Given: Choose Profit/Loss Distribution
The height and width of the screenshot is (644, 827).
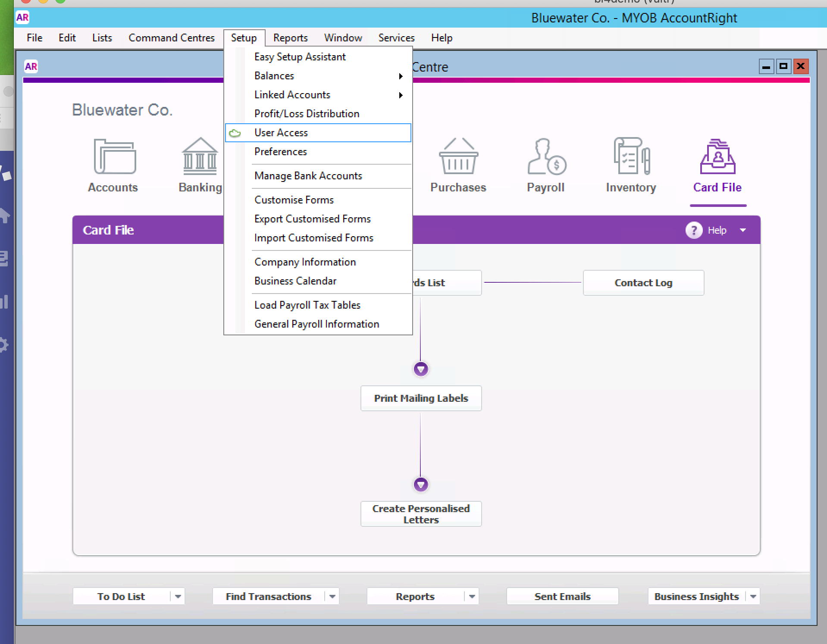Looking at the screenshot, I should point(318,114).
